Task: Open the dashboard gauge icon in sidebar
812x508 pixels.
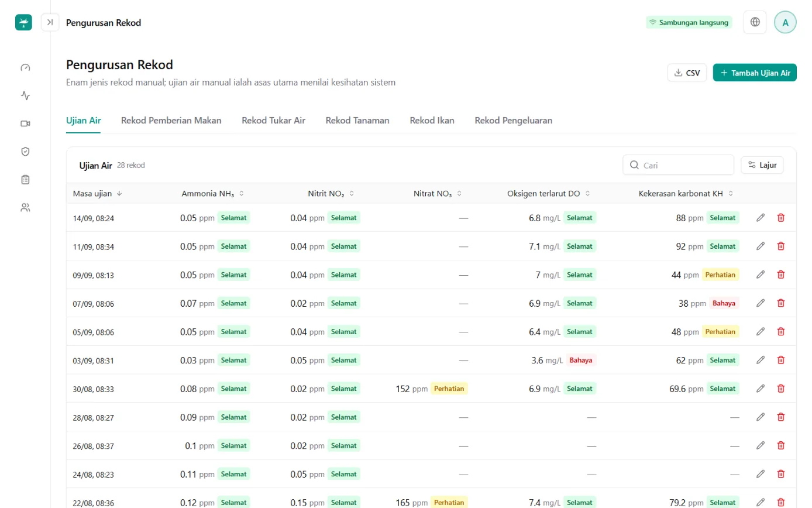Action: click(x=25, y=67)
